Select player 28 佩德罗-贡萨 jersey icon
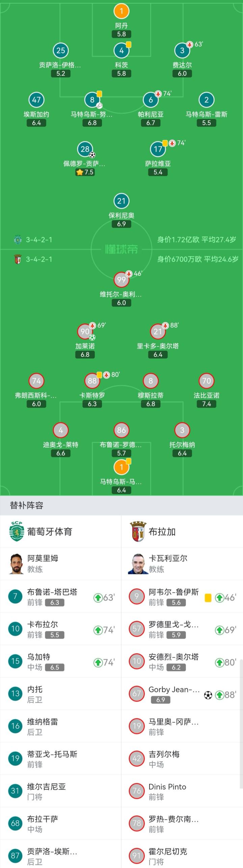Image resolution: width=243 pixels, height=868 pixels. tap(85, 149)
